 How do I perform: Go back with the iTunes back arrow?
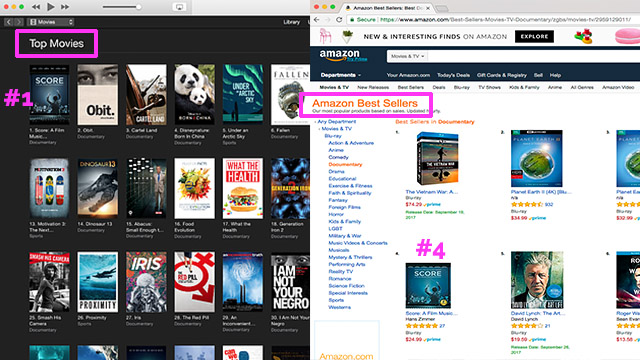coord(9,22)
